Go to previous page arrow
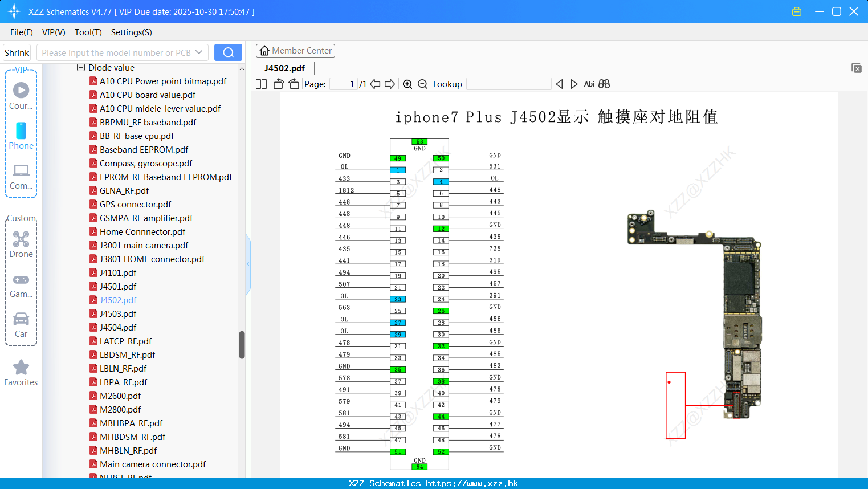868x489 pixels. pos(375,84)
